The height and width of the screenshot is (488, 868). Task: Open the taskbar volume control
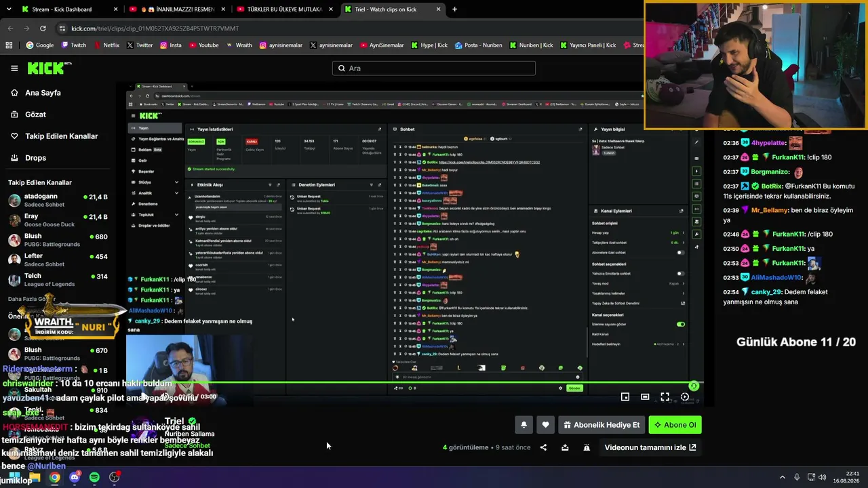coord(823,477)
